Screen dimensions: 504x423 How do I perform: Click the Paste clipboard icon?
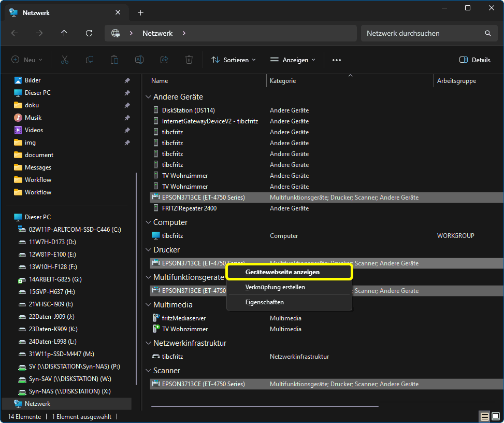[x=114, y=60]
